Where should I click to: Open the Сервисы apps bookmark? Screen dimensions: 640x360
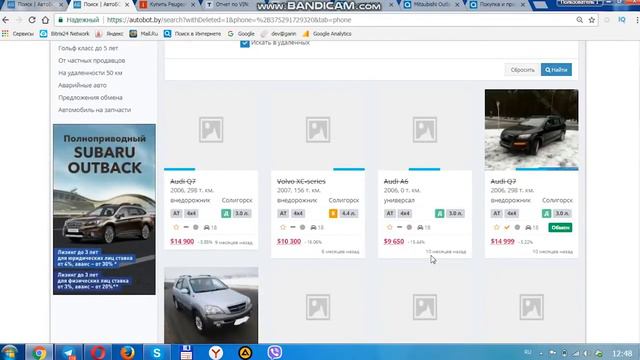click(x=18, y=34)
